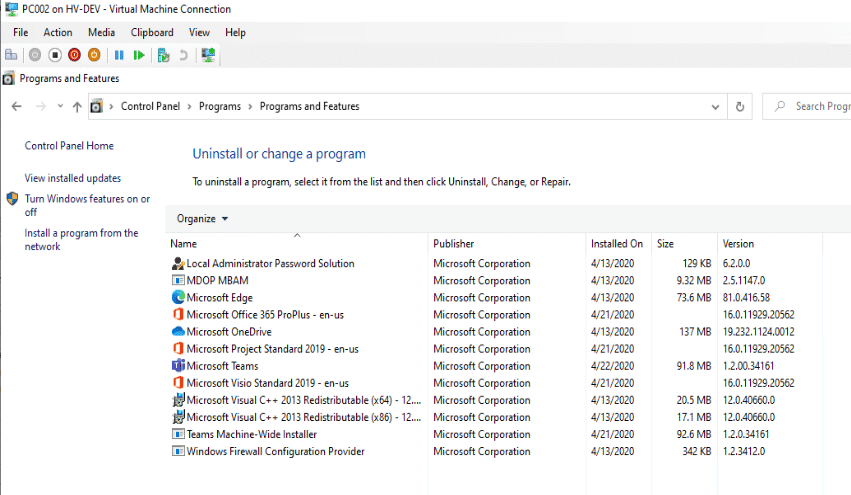Open the Action menu
851x495 pixels.
pyautogui.click(x=58, y=33)
